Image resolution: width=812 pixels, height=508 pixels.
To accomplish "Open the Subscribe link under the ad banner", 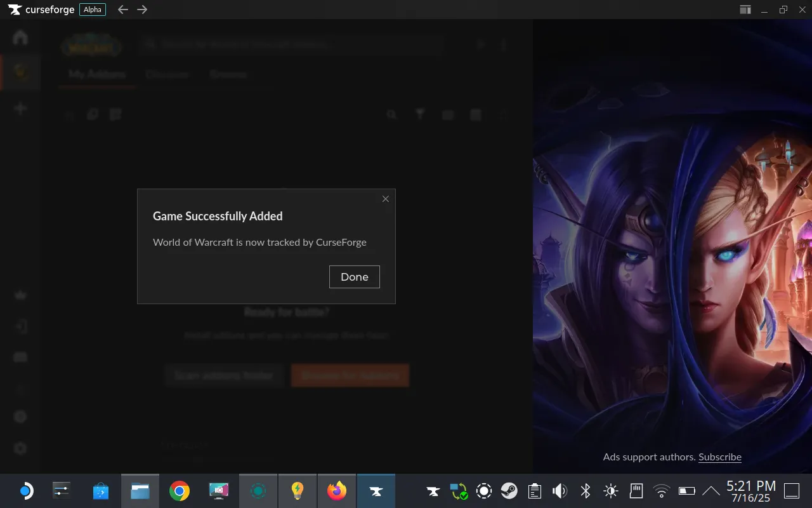I will coord(719,457).
